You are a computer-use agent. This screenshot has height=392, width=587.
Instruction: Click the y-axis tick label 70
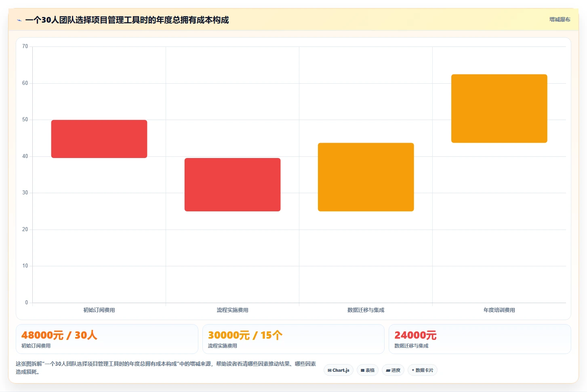[x=25, y=46]
